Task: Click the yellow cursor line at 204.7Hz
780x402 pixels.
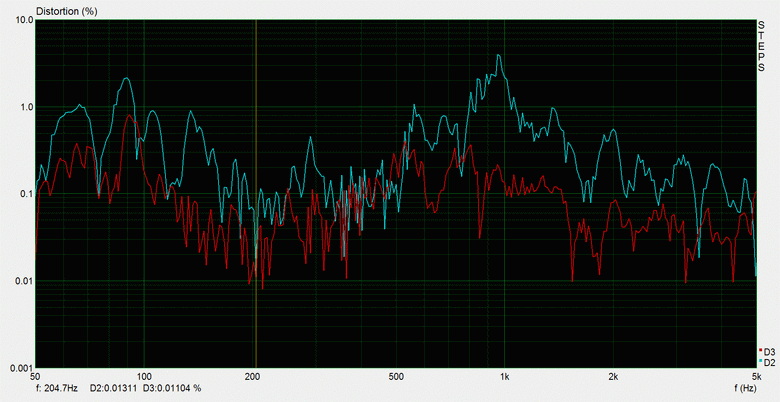Action: point(256,194)
